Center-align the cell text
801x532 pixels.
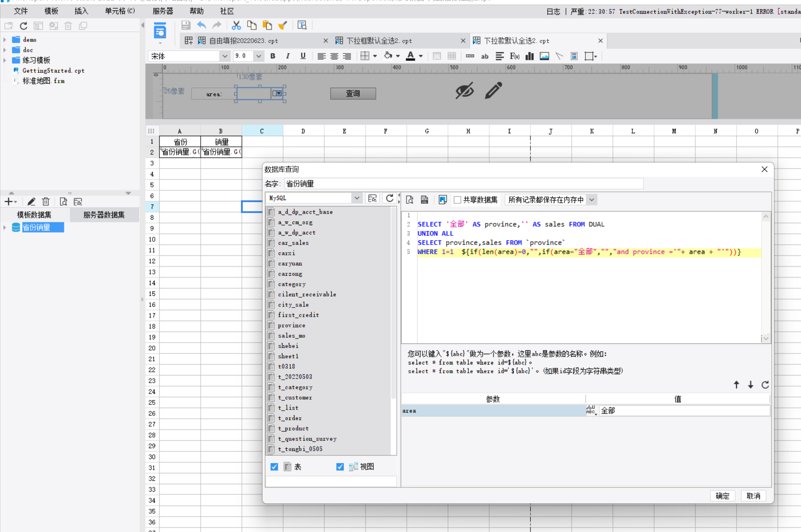coord(334,56)
